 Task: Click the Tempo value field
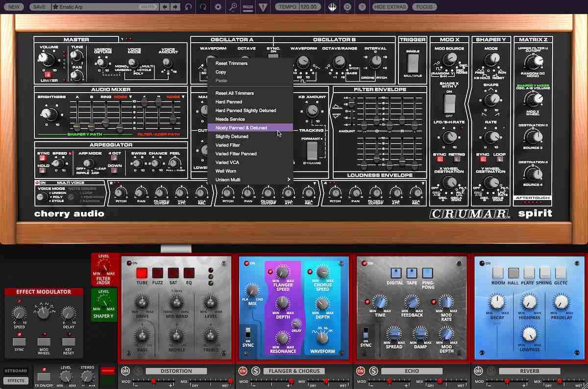pyautogui.click(x=308, y=6)
